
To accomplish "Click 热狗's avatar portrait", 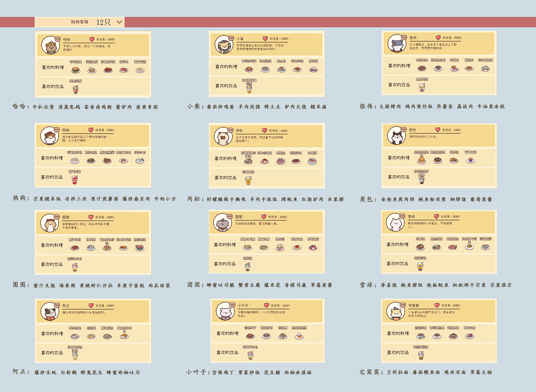I will 50,136.
